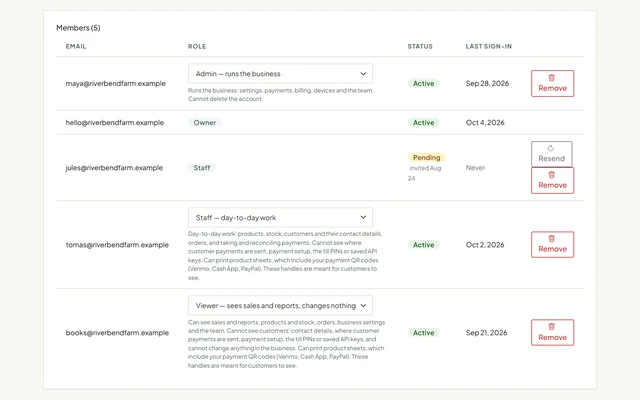This screenshot has width=640, height=400.
Task: Remove pending member jules@riverbendfarm.example
Action: point(552,180)
